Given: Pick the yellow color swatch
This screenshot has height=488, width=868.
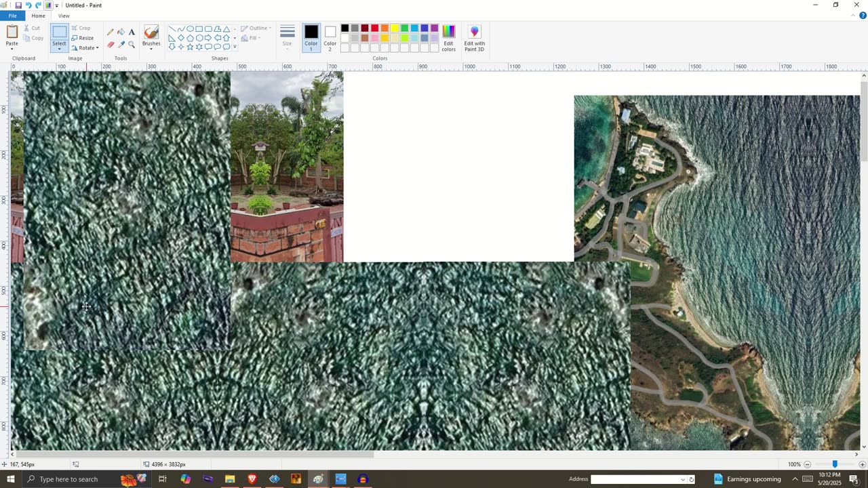Looking at the screenshot, I should coord(395,28).
